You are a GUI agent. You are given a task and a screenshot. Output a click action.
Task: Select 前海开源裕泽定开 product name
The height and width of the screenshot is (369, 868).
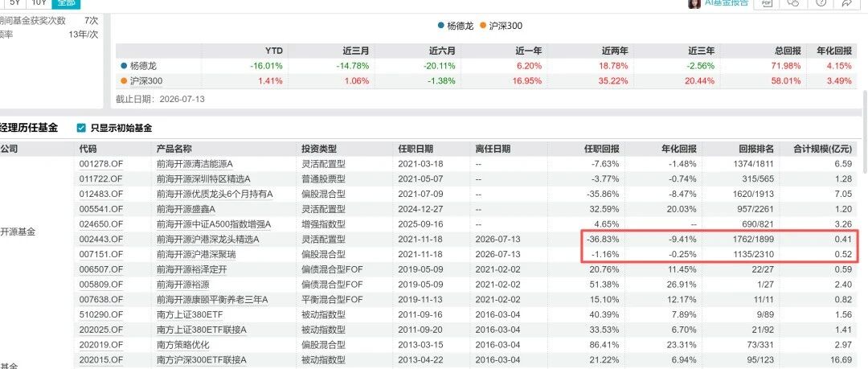(x=192, y=269)
